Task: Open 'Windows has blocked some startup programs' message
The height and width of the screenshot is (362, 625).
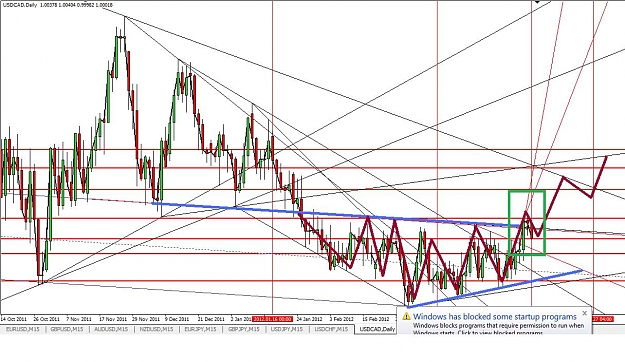Action: point(495,317)
